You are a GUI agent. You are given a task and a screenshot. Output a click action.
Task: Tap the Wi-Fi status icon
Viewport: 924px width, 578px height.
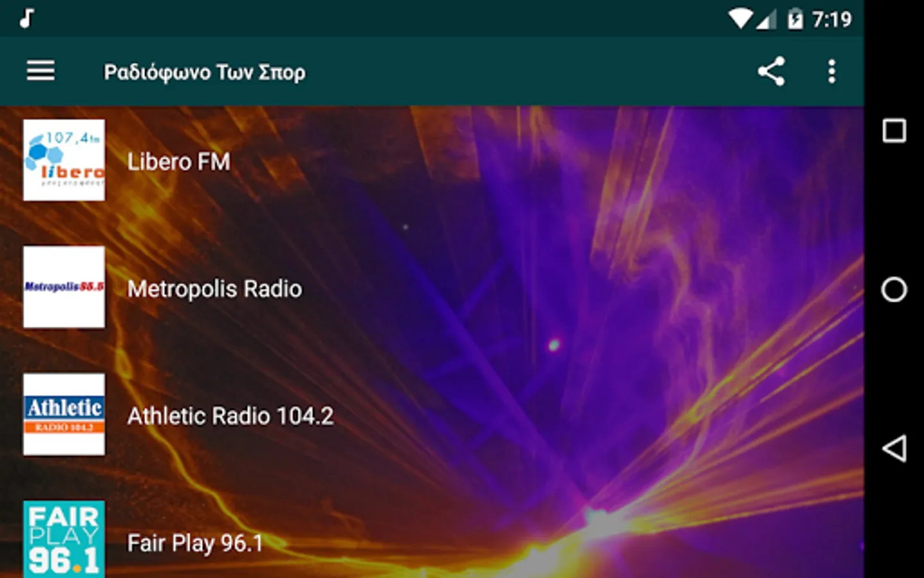point(740,19)
